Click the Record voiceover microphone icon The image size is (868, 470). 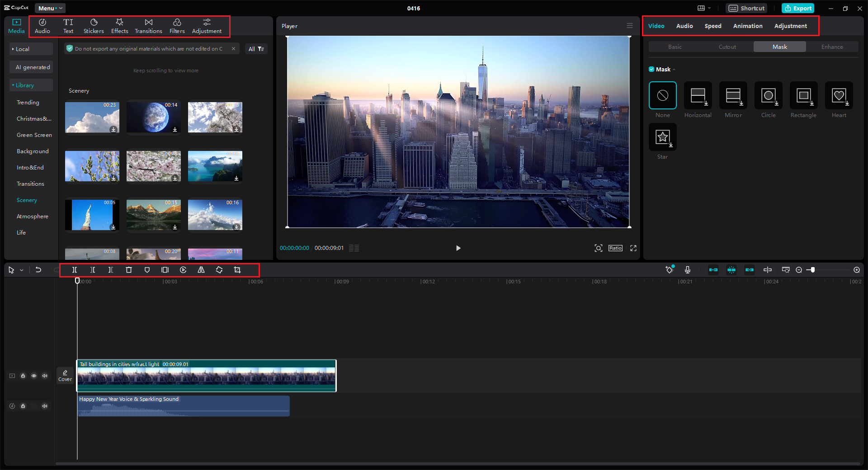(687, 270)
